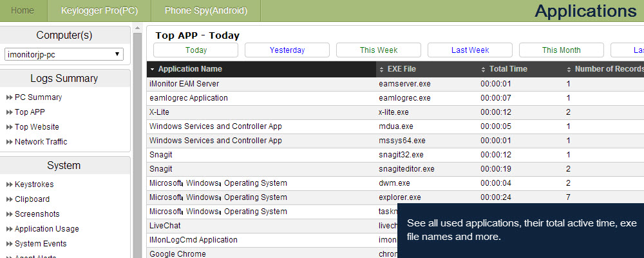Select the Last Week filter
644x258 pixels.
(470, 50)
